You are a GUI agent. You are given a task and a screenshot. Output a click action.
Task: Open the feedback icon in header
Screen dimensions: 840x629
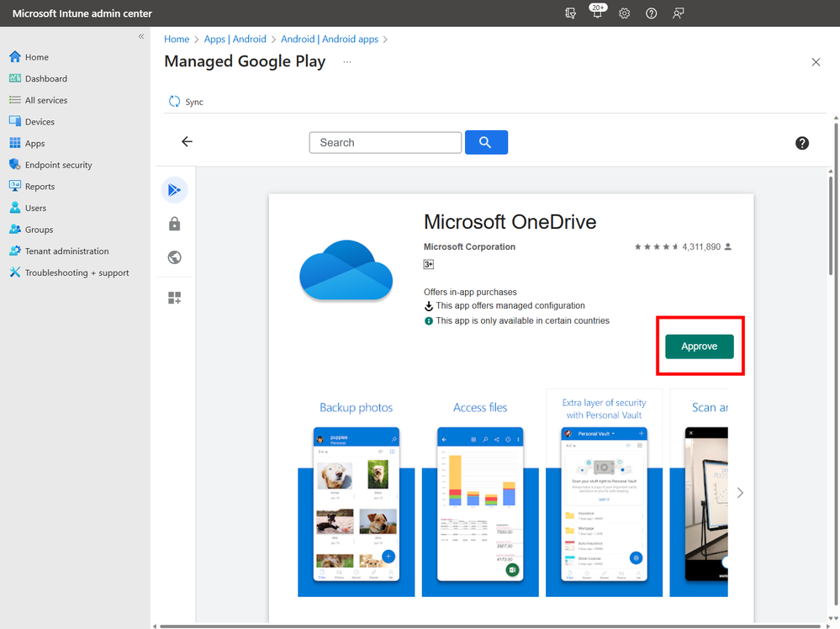[679, 13]
